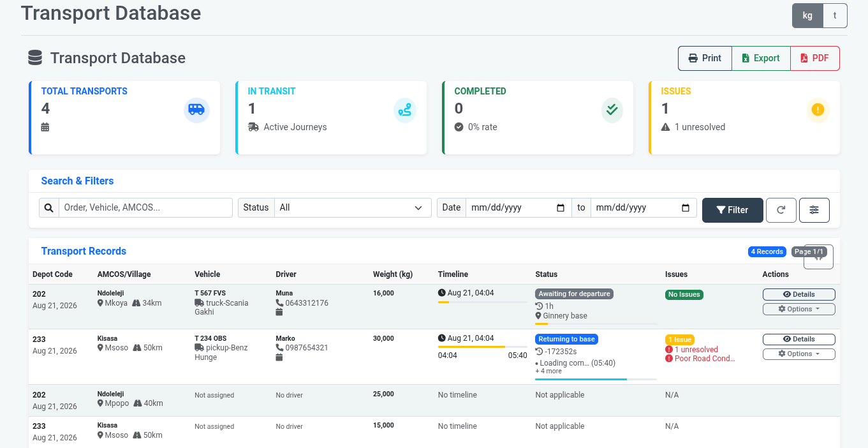View Details for Kisasa T 234 OBS
This screenshot has height=448, width=868.
click(x=798, y=339)
